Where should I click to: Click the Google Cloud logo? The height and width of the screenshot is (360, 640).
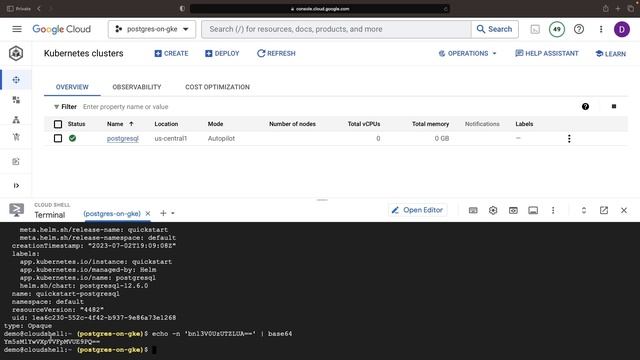[x=62, y=29]
